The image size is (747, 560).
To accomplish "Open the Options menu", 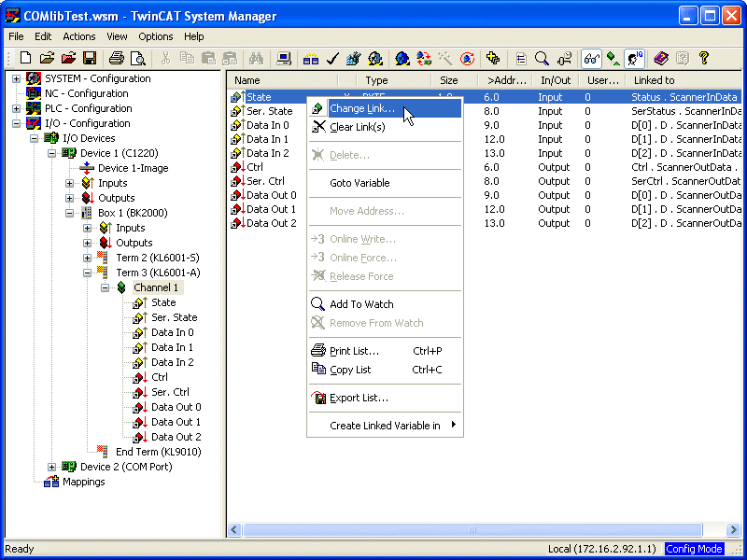I will click(156, 36).
